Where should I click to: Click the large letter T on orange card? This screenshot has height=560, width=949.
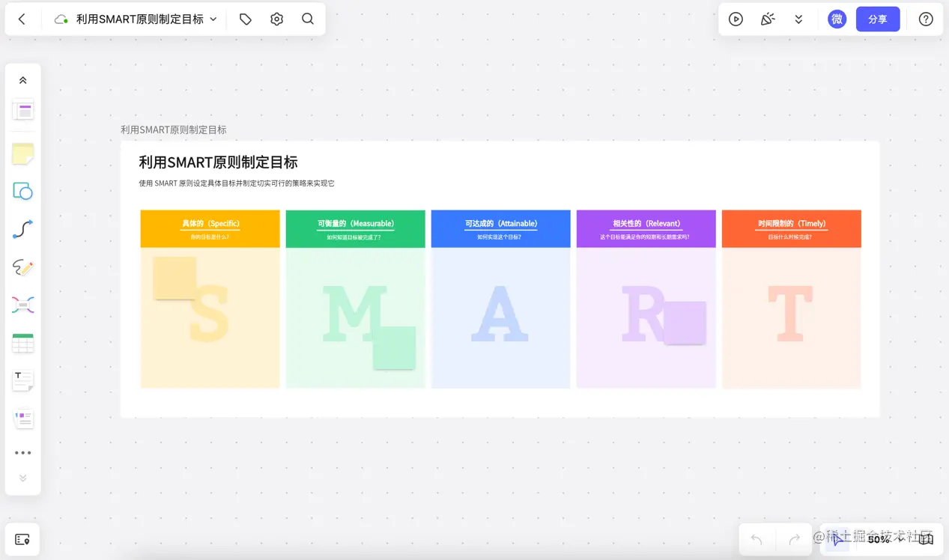pyautogui.click(x=790, y=313)
